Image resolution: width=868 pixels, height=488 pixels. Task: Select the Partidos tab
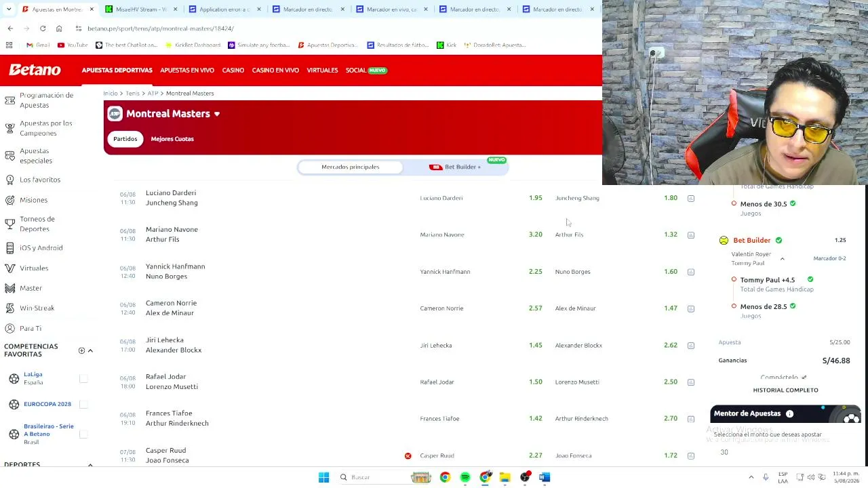[125, 139]
